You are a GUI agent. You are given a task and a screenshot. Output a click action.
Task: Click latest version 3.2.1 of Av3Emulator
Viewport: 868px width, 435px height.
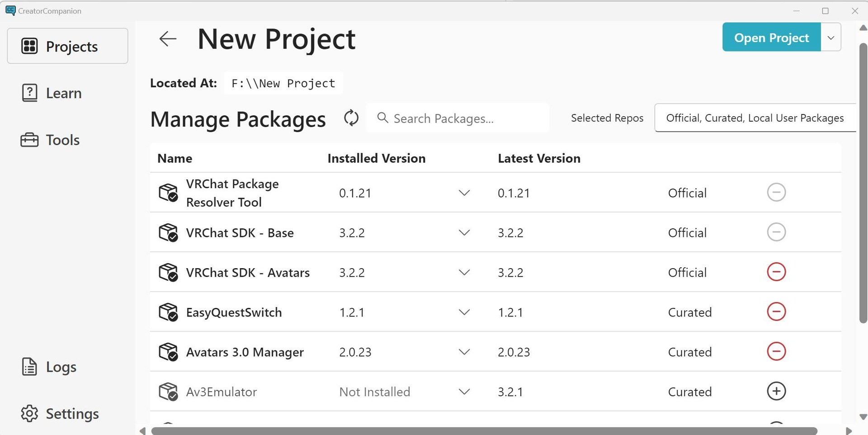click(510, 392)
